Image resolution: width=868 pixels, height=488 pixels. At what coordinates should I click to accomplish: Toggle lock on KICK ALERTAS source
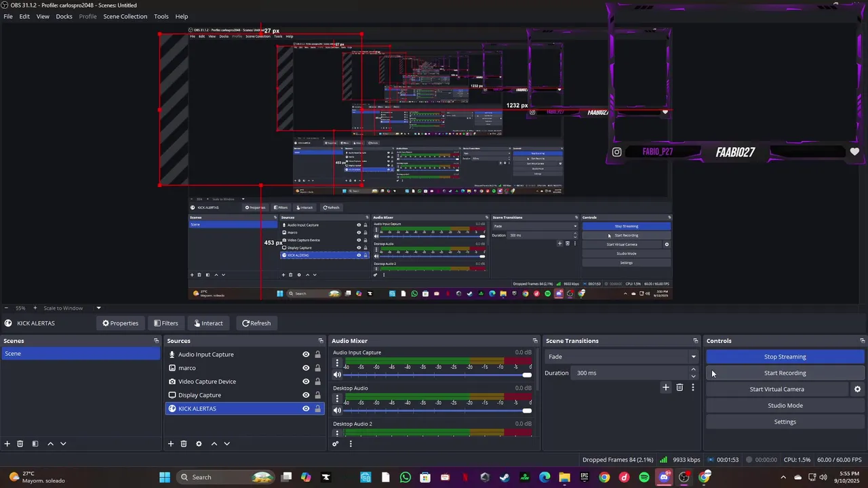click(x=317, y=409)
